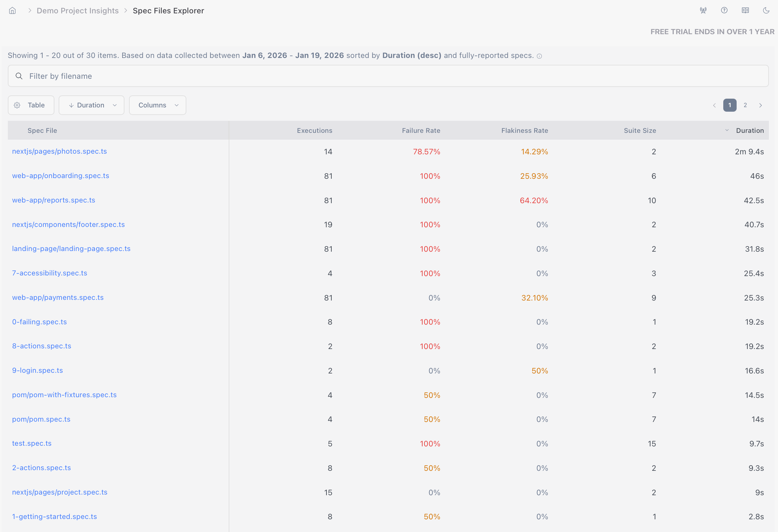Viewport: 778px width, 532px height.
Task: Open web-app/payments.spec.ts link
Action: (58, 298)
